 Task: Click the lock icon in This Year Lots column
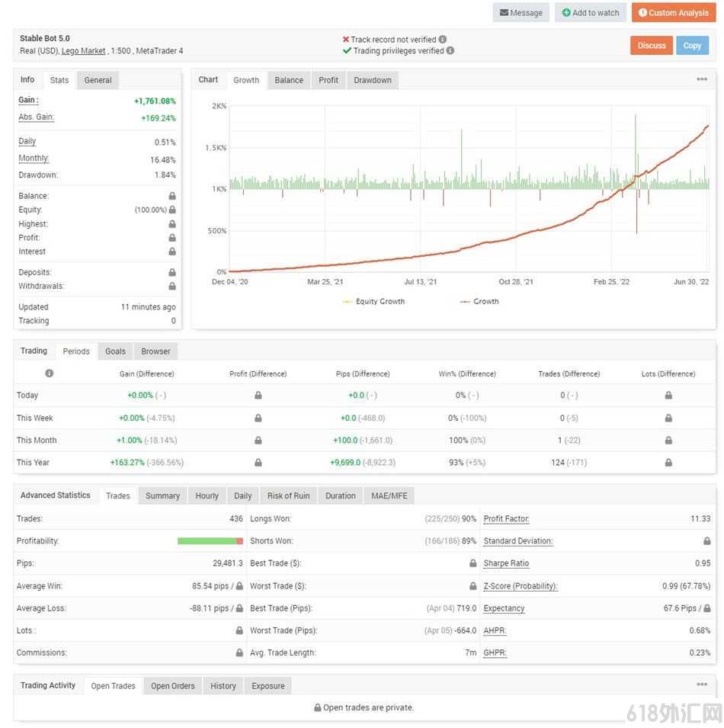(668, 463)
